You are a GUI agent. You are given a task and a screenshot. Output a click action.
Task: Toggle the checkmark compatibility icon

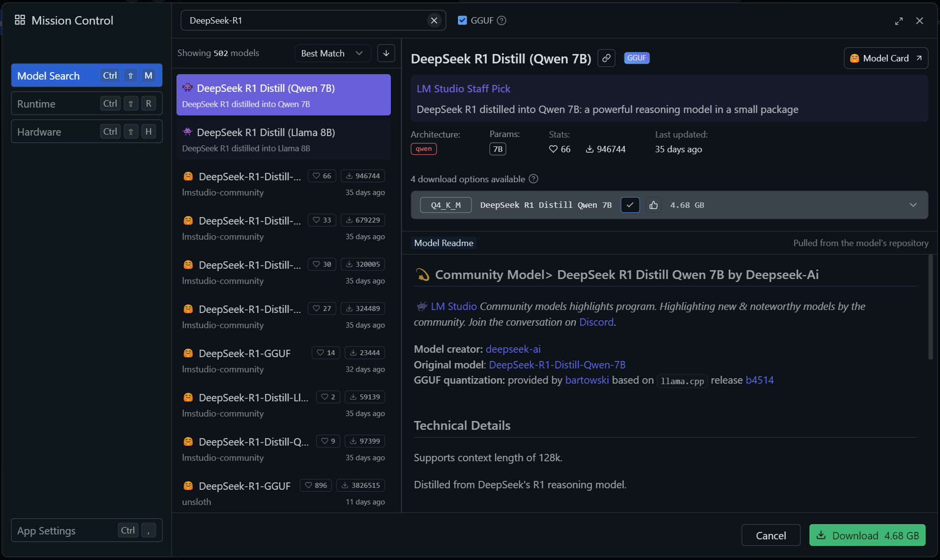[630, 205]
